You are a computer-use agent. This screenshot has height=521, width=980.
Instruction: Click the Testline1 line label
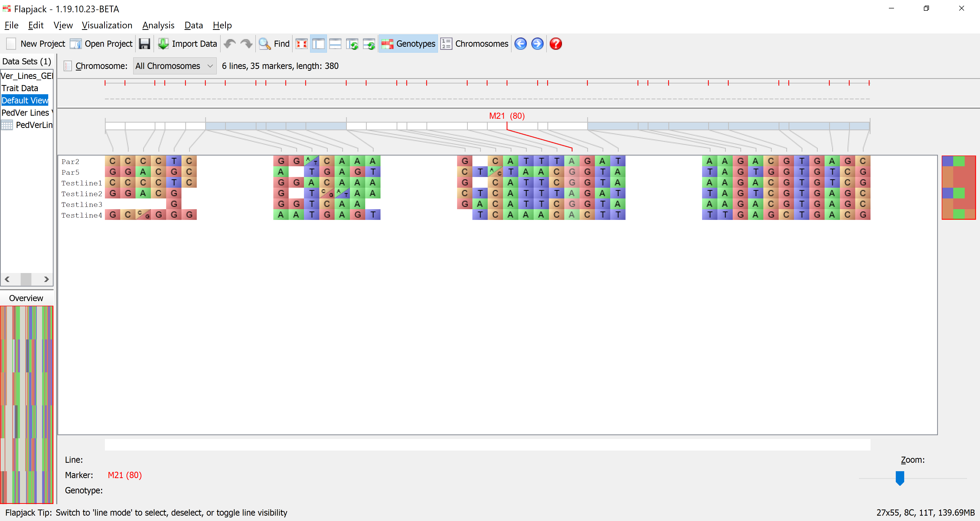(x=82, y=183)
